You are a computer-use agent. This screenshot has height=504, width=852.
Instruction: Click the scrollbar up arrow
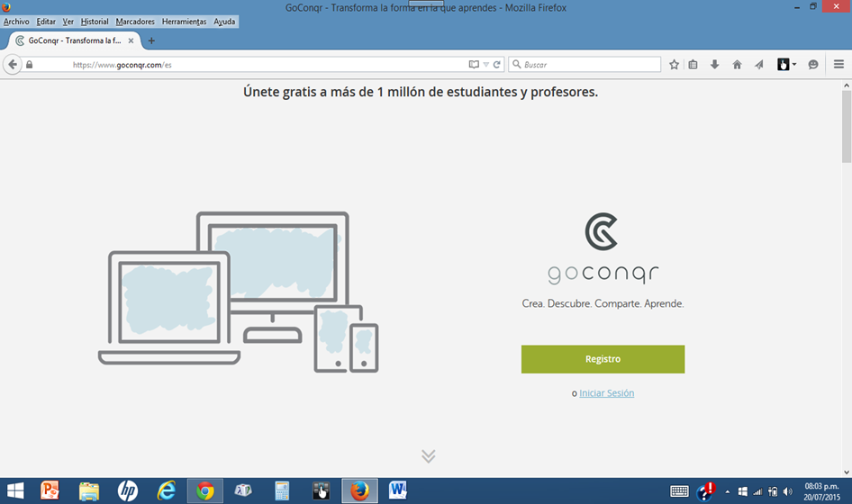(x=846, y=85)
